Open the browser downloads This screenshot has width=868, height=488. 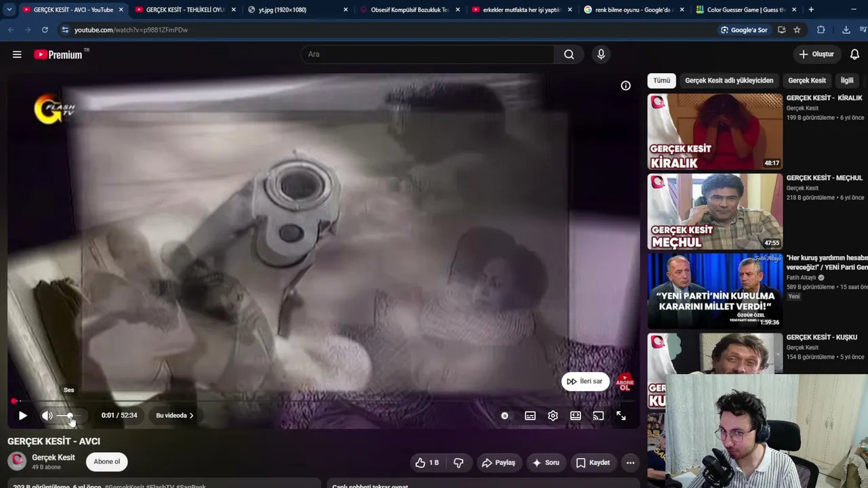(x=846, y=30)
